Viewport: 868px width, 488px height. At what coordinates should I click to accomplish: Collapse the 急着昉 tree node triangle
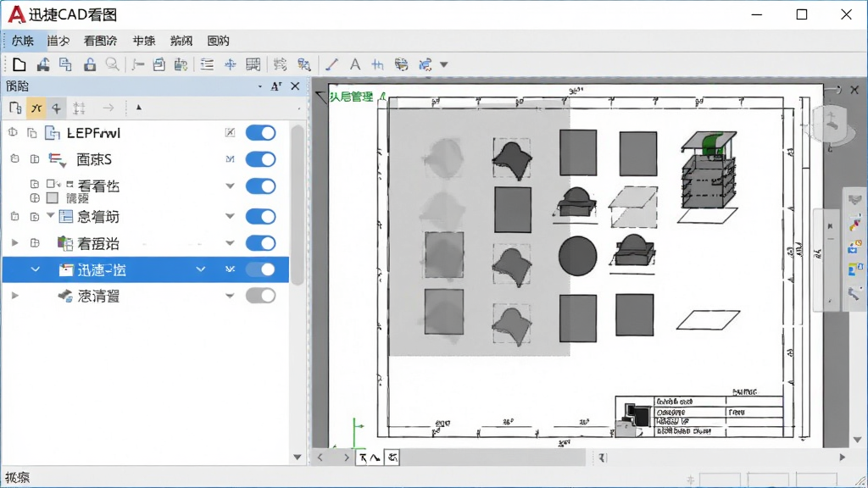coord(50,215)
